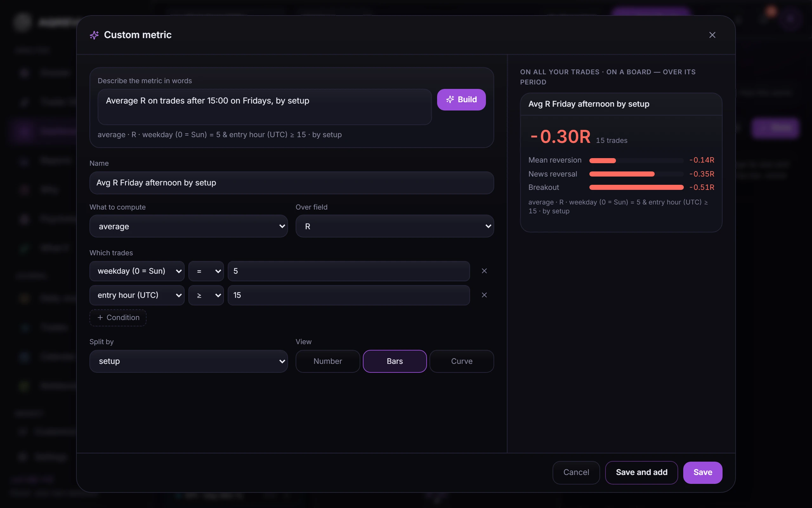Click the sparkle icon beside Custom metric title

coord(94,35)
